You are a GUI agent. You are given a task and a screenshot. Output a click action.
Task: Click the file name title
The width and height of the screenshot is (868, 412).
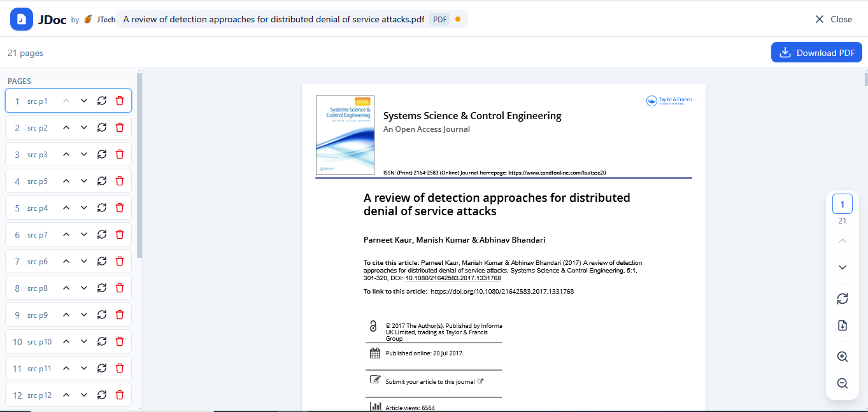click(274, 19)
